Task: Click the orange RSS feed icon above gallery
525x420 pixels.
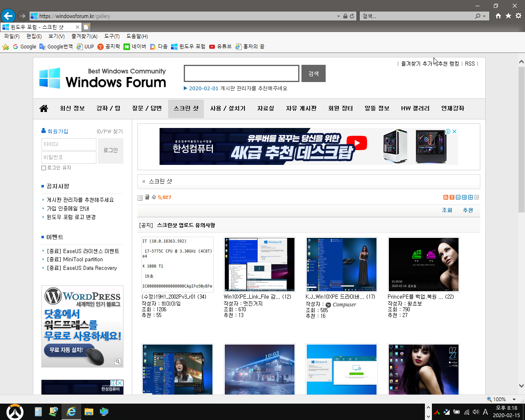Action: coord(446,197)
